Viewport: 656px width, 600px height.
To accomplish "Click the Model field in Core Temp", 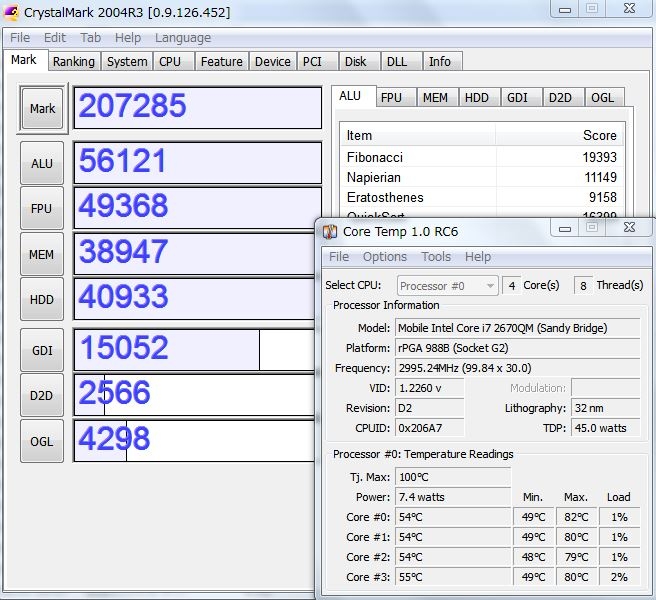I will tap(518, 328).
